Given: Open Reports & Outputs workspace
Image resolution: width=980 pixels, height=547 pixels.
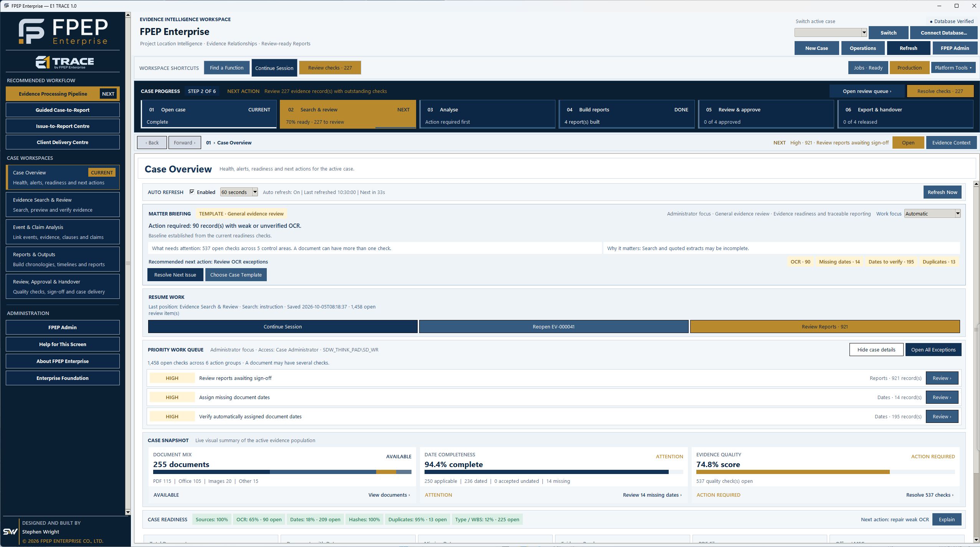Looking at the screenshot, I should coord(63,259).
